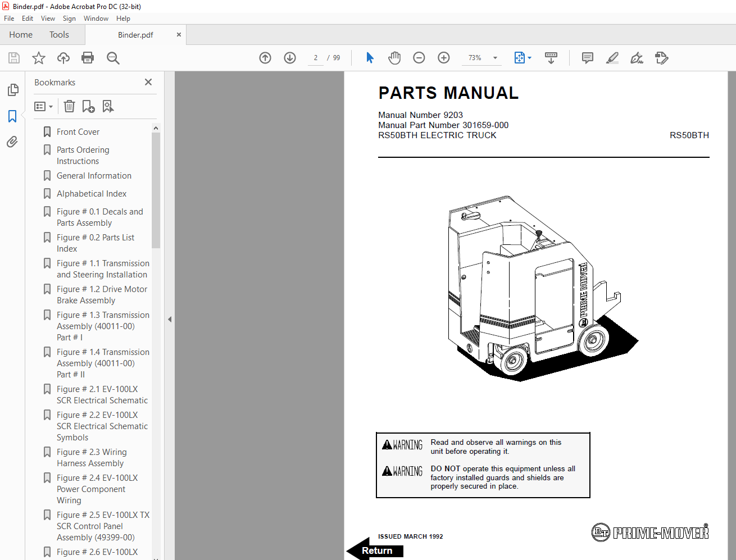Click the Sign document pen icon

pos(637,58)
